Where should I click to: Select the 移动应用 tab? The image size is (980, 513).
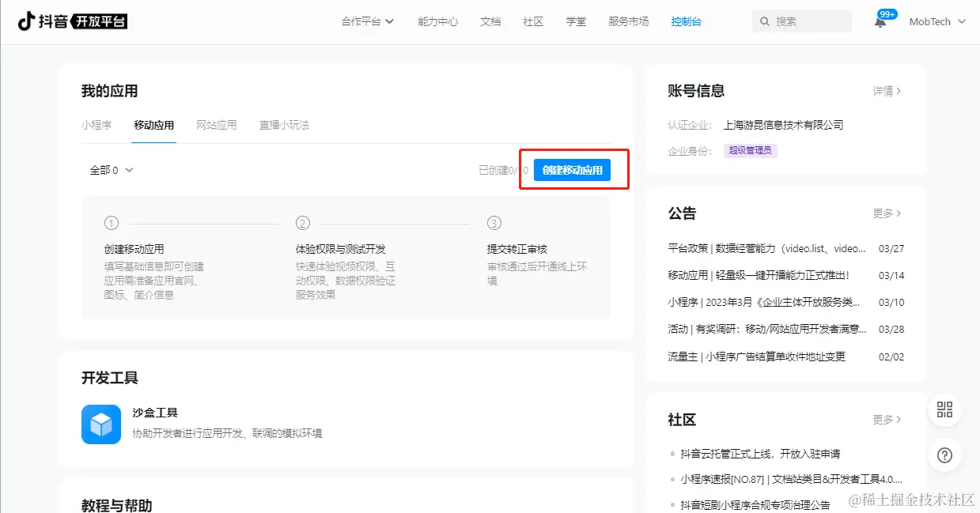tap(154, 125)
